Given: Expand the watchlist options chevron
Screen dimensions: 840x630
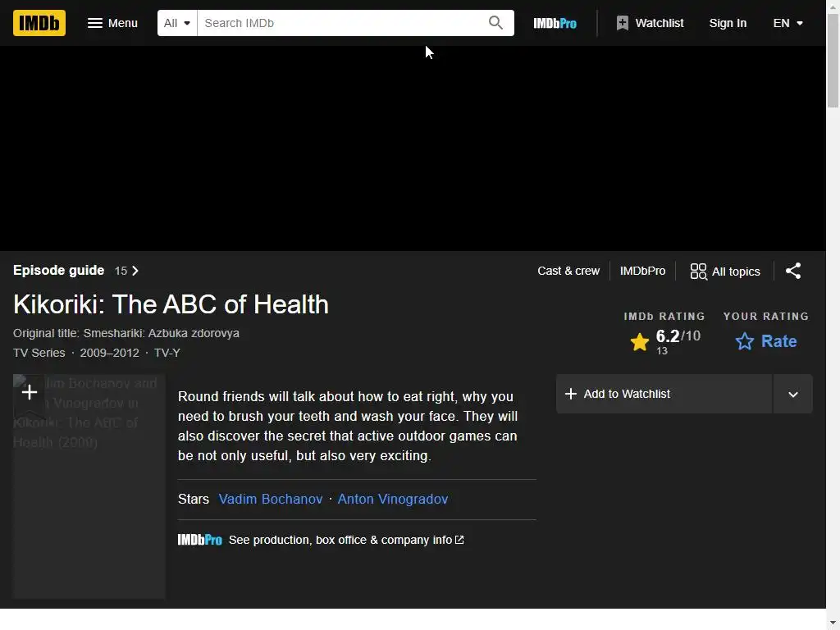Looking at the screenshot, I should [793, 395].
